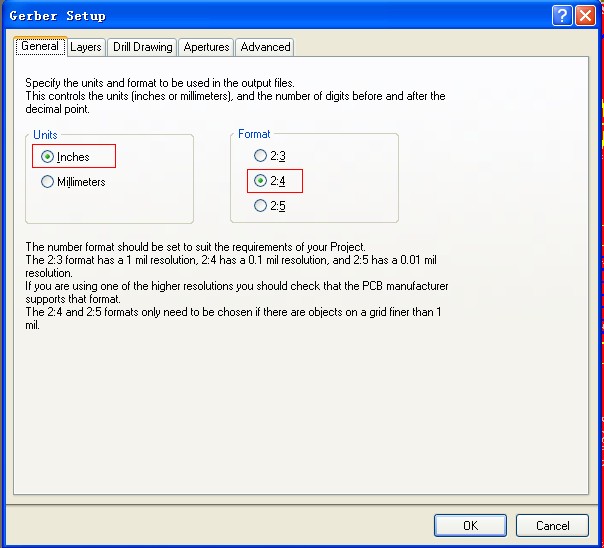Open the Drill Drawing tab
This screenshot has width=604, height=548.
pyautogui.click(x=142, y=47)
